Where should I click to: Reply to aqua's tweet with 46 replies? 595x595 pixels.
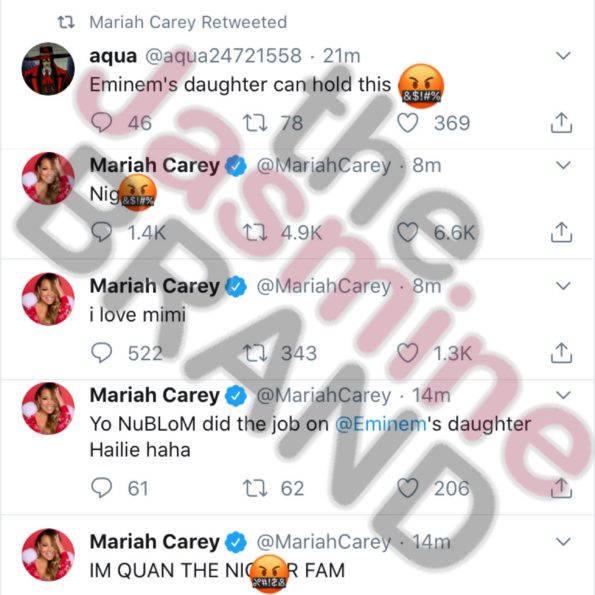point(102,123)
